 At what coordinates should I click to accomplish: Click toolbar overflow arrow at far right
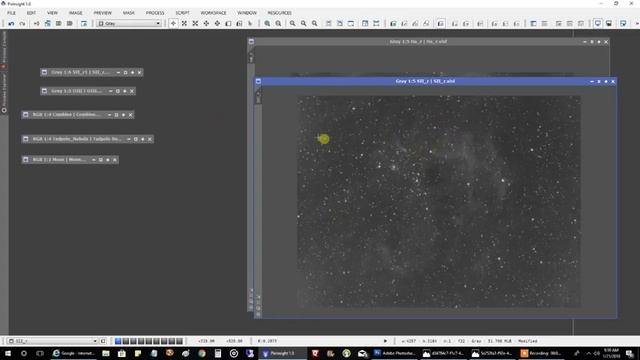636,24
